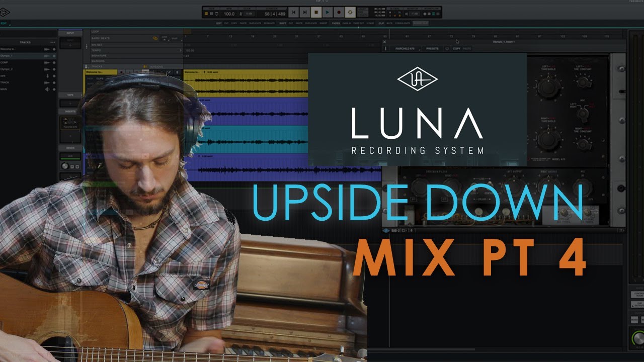Click the GRID setting in Bars/Beats row
This screenshot has width=644, height=362.
164,38
